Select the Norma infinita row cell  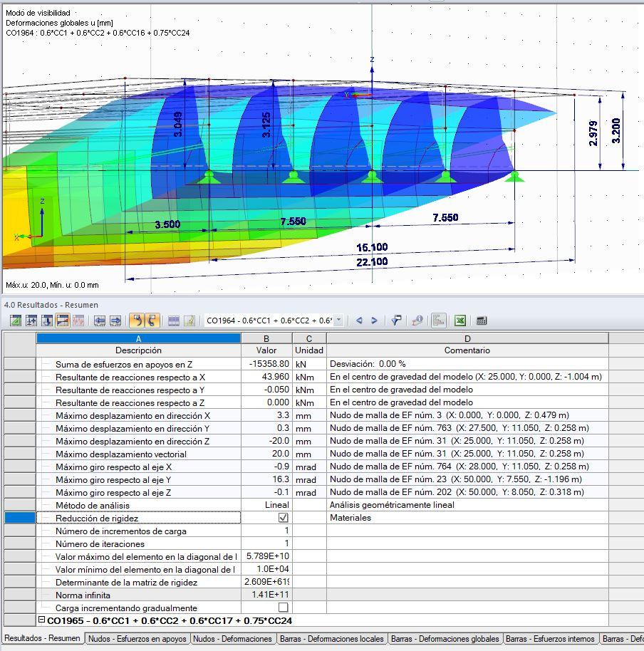click(139, 595)
